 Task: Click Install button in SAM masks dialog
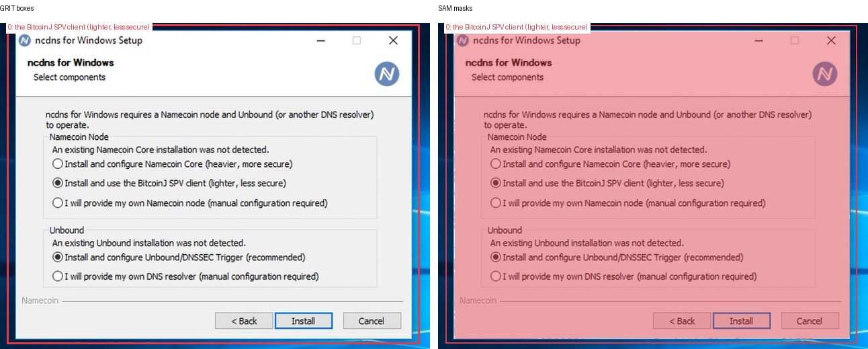tap(742, 321)
